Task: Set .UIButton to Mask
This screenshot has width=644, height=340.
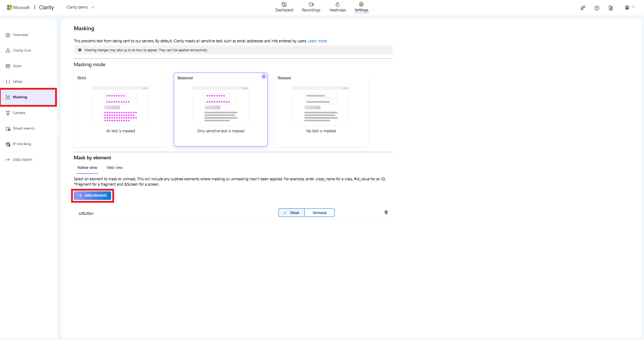Action: coord(291,213)
